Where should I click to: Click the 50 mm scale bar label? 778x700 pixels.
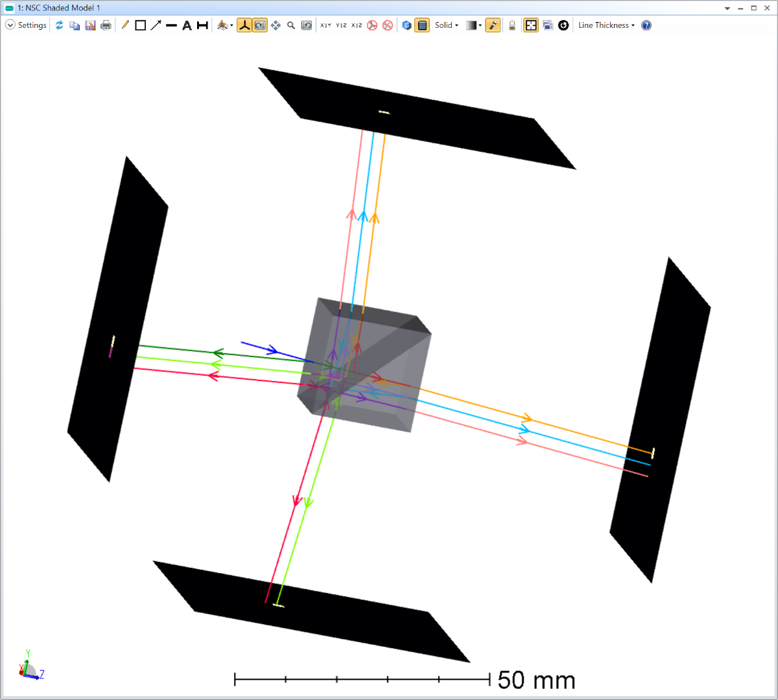pyautogui.click(x=536, y=680)
